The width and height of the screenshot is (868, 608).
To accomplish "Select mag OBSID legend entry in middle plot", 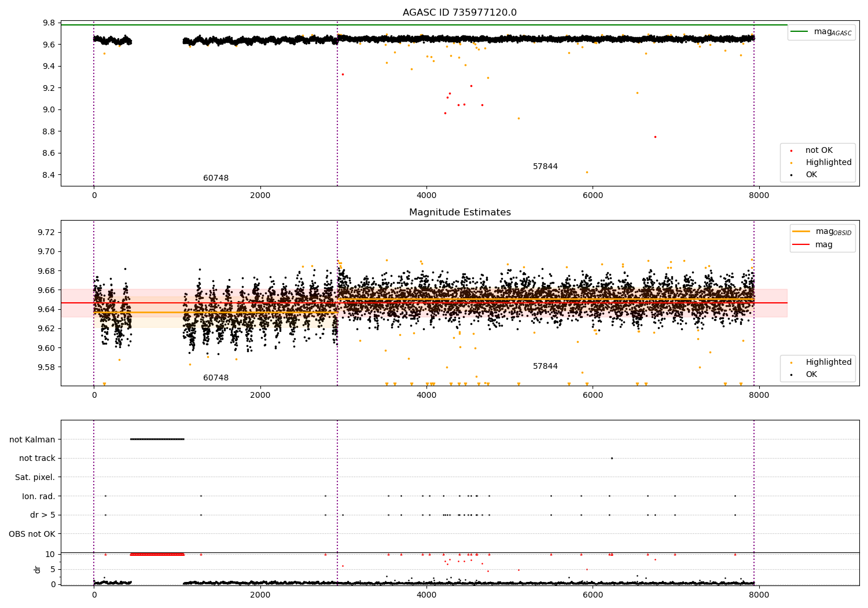I will pyautogui.click(x=822, y=232).
